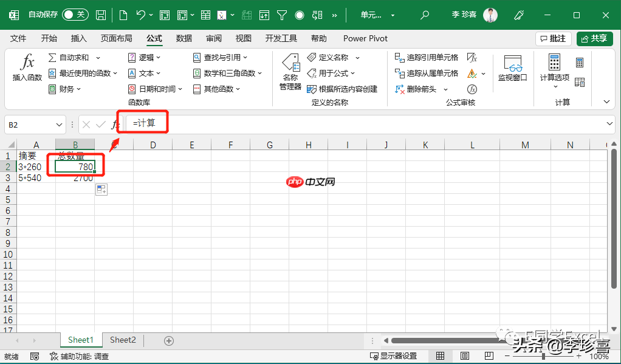Expand the 计算选项 dropdown
This screenshot has height=364, width=621.
click(555, 86)
